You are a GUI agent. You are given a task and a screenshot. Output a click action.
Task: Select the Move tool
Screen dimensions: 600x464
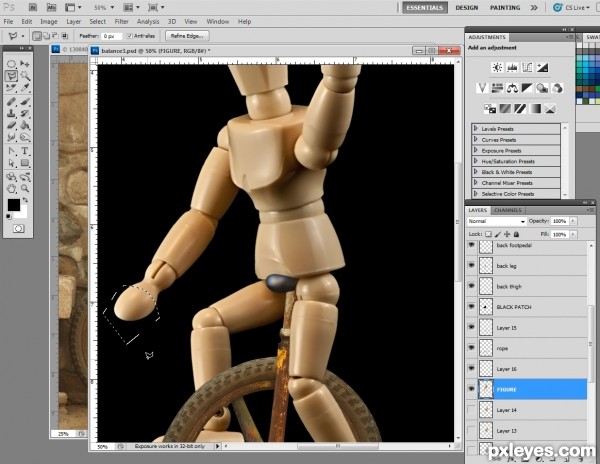(25, 63)
